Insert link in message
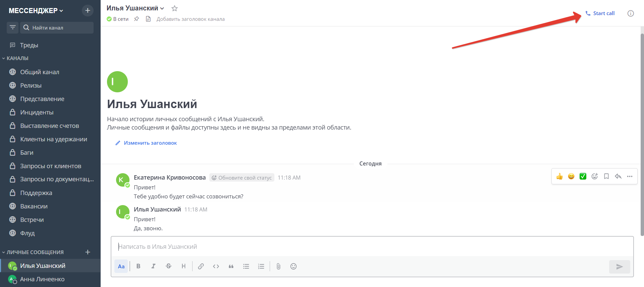This screenshot has width=644, height=287. pos(201,266)
